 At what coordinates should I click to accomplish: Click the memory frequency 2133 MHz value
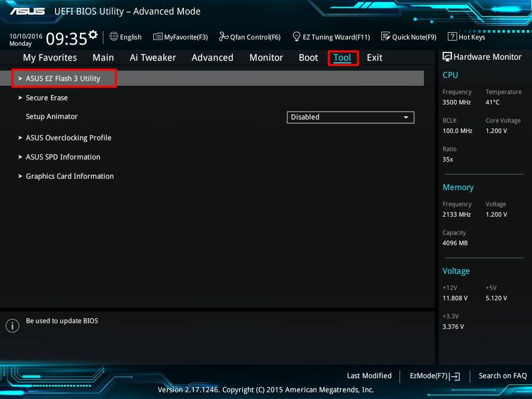[456, 215]
